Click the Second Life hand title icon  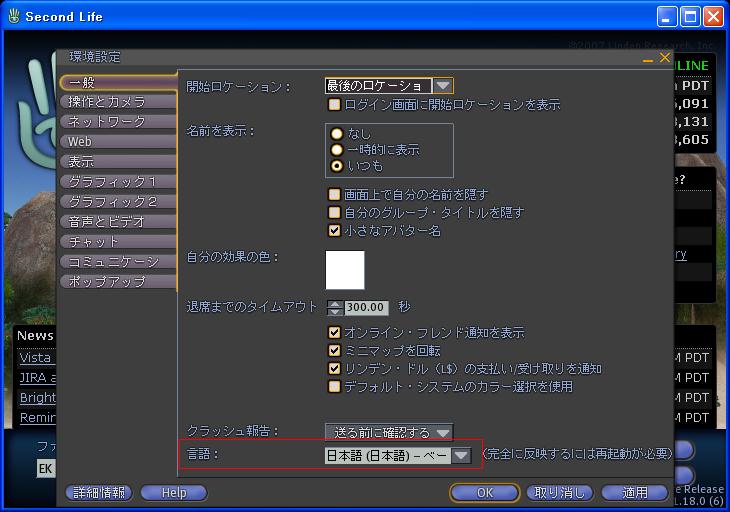(x=14, y=16)
